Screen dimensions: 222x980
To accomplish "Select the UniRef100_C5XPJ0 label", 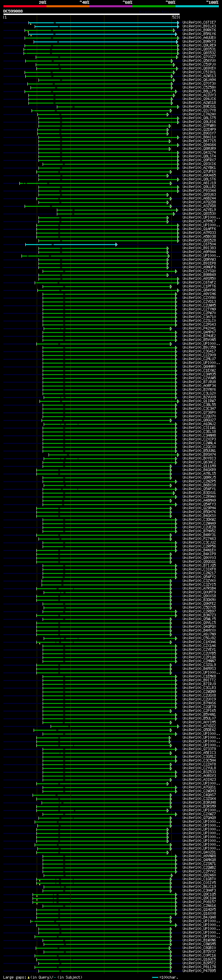I will pyautogui.click(x=199, y=64).
